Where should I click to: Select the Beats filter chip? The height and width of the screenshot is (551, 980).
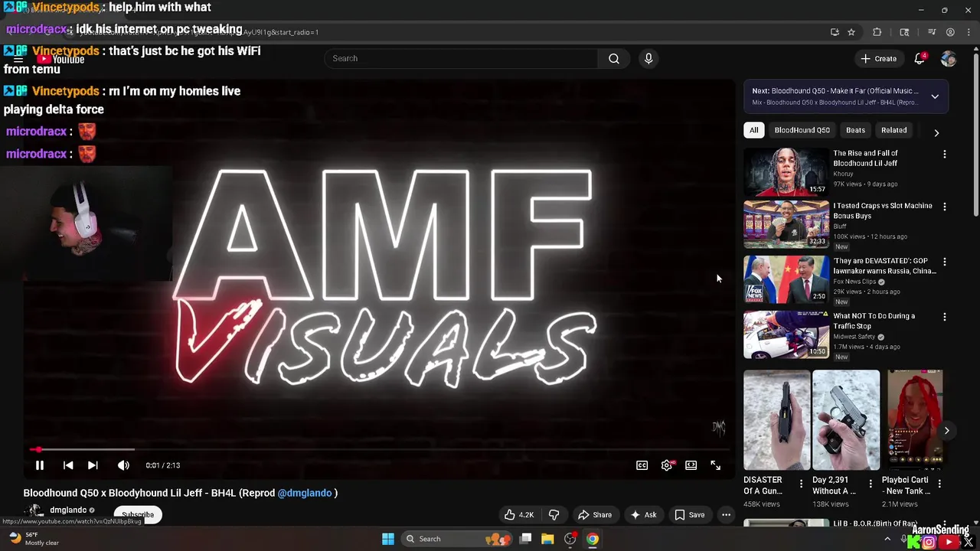(x=855, y=130)
